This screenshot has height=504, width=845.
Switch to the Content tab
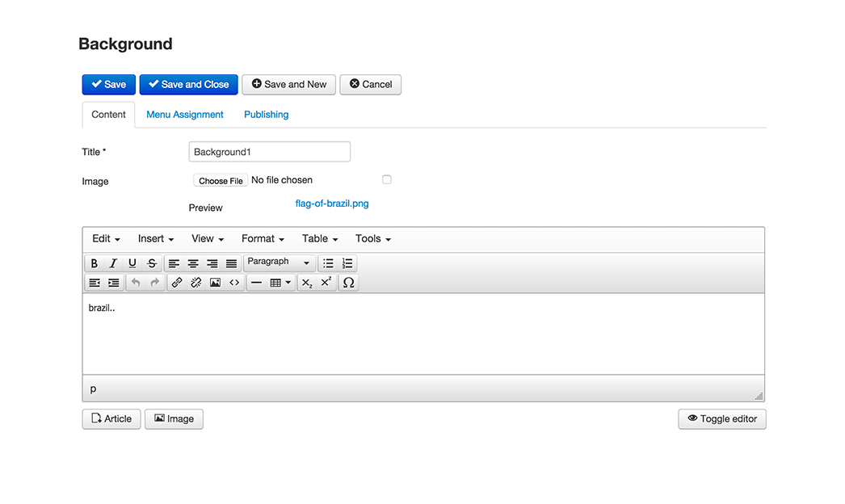click(108, 114)
